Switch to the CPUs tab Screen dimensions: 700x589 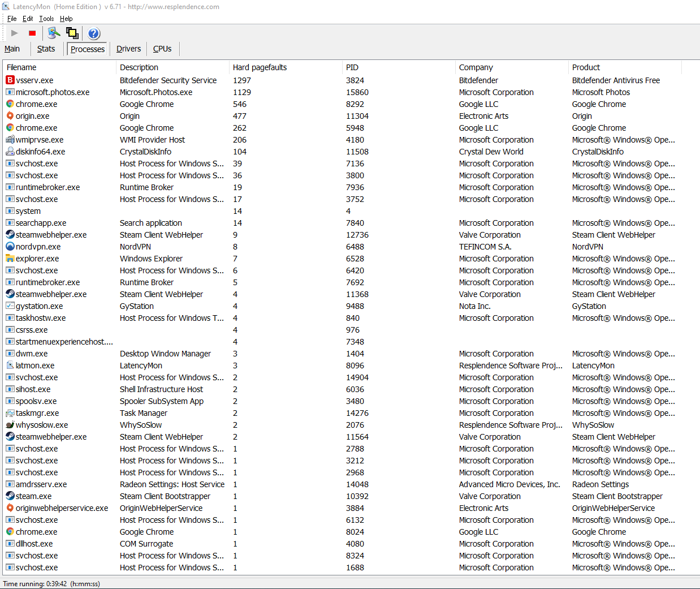(162, 49)
